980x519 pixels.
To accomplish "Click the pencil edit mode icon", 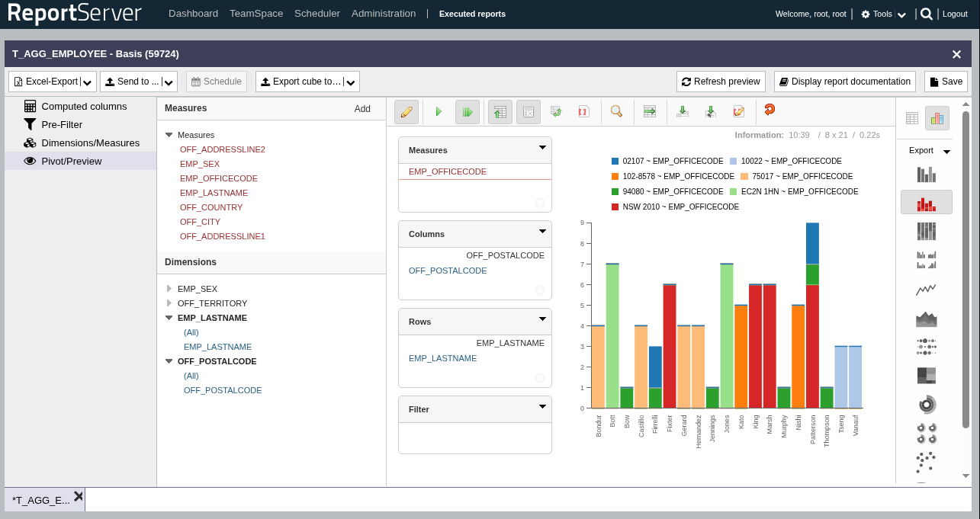I will (406, 112).
